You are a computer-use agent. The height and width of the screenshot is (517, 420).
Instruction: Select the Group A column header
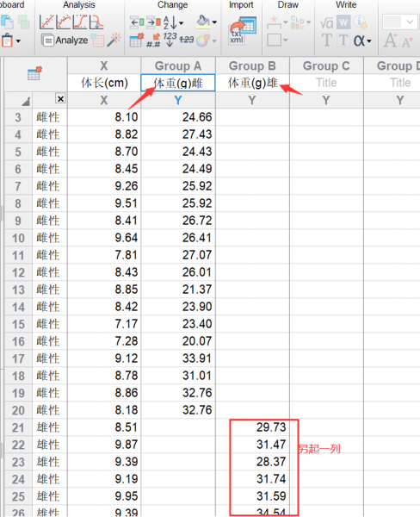point(178,66)
